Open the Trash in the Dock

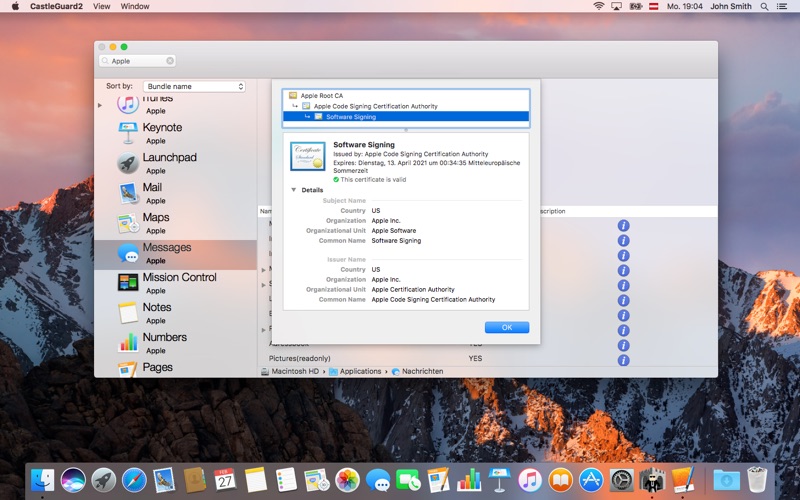757,480
